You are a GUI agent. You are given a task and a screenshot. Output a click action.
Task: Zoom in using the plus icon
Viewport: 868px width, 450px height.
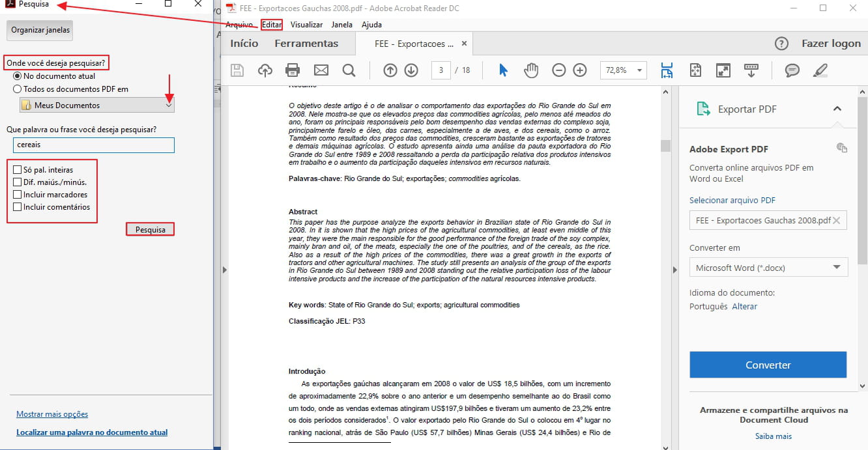[579, 70]
